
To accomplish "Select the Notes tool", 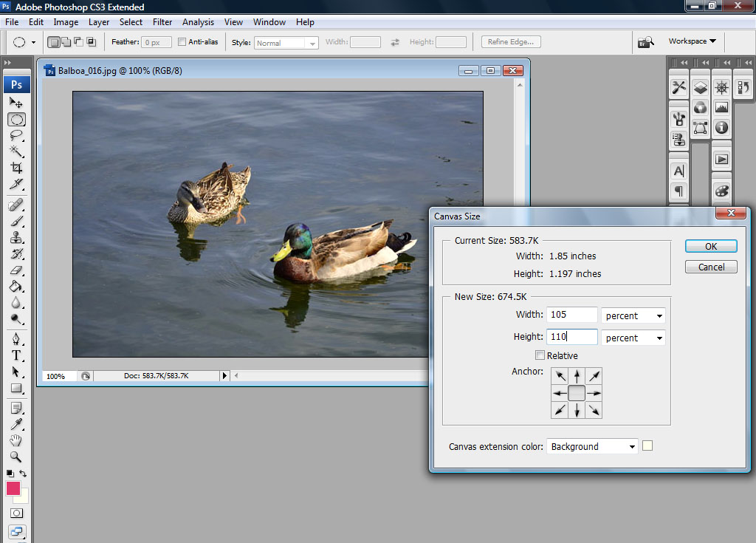I will coord(16,409).
